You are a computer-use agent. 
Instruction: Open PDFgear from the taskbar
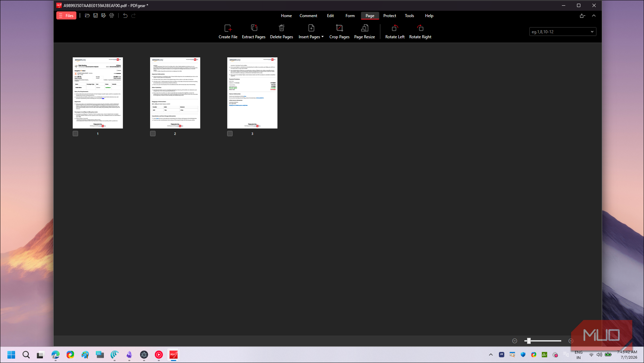coord(174,355)
